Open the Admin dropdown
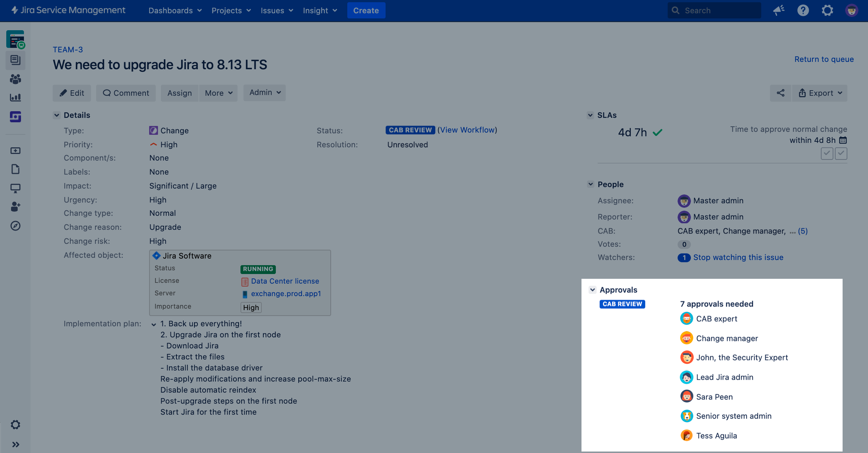 pos(264,93)
